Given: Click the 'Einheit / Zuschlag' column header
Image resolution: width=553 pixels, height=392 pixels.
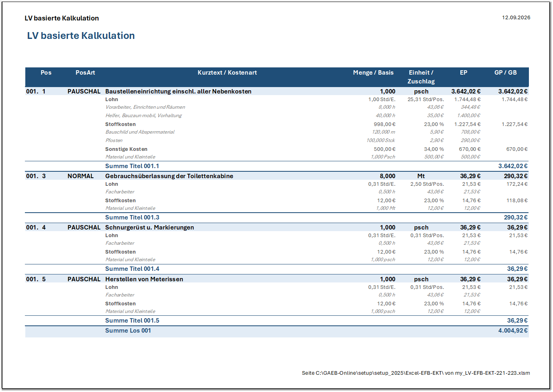Looking at the screenshot, I should coord(421,77).
